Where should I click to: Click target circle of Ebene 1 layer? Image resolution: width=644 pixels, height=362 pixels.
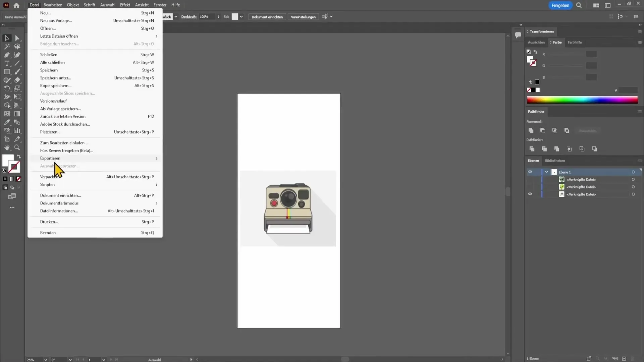(x=633, y=172)
